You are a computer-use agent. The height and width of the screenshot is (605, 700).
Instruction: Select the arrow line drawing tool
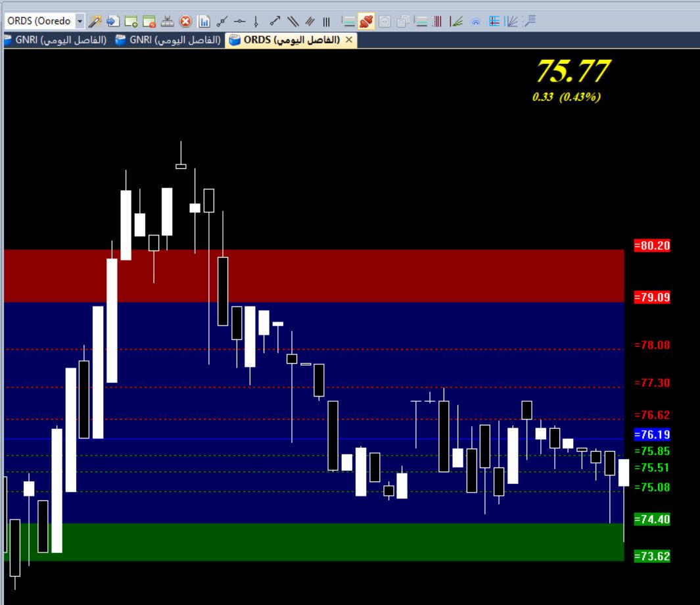pos(275,21)
